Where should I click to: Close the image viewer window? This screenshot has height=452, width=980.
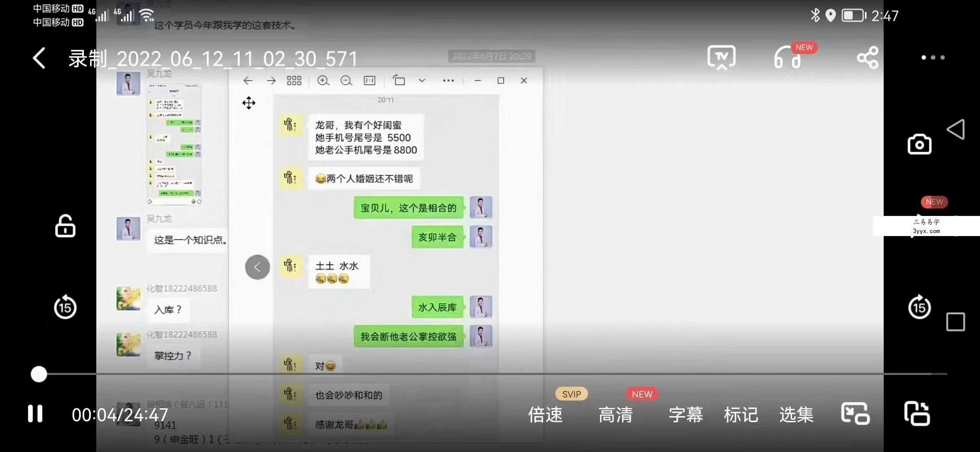tap(524, 80)
